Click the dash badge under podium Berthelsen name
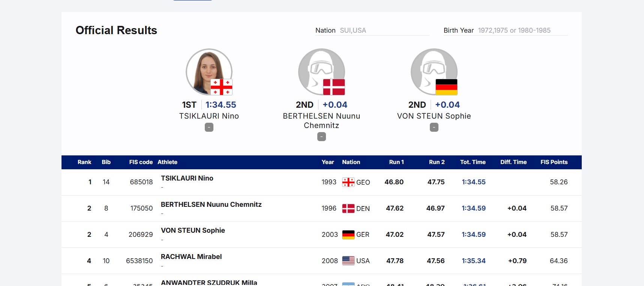This screenshot has width=644, height=286. pyautogui.click(x=321, y=137)
